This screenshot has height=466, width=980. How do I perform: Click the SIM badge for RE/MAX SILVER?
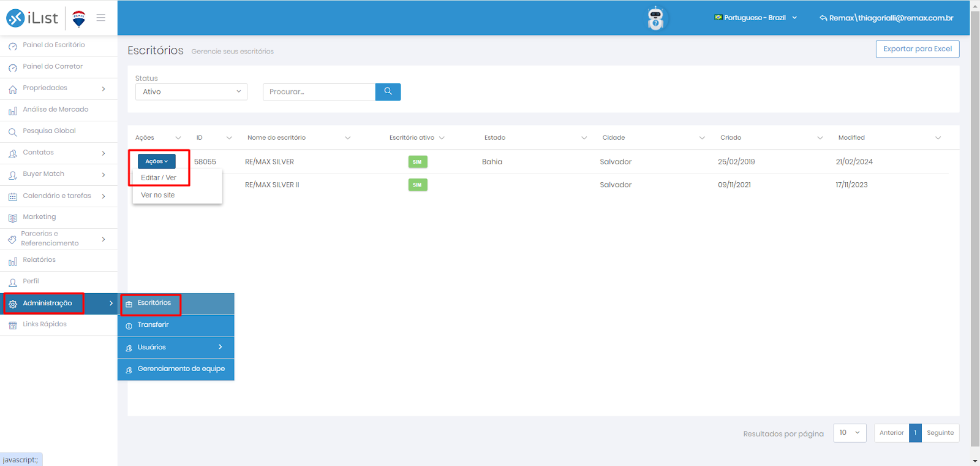[418, 162]
